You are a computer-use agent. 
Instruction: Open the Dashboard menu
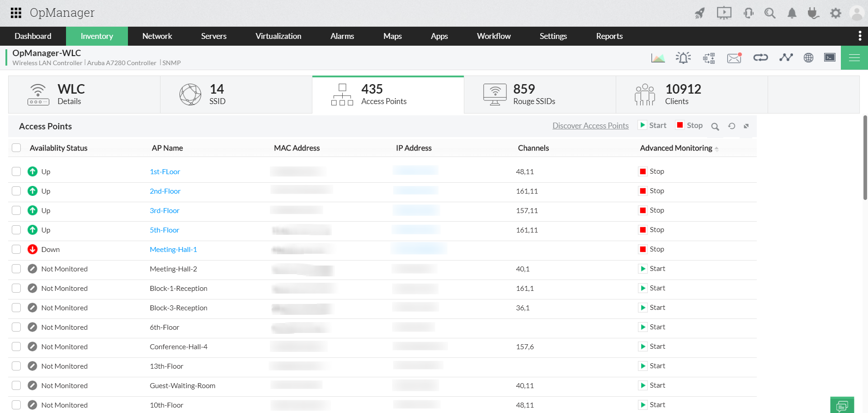[33, 36]
